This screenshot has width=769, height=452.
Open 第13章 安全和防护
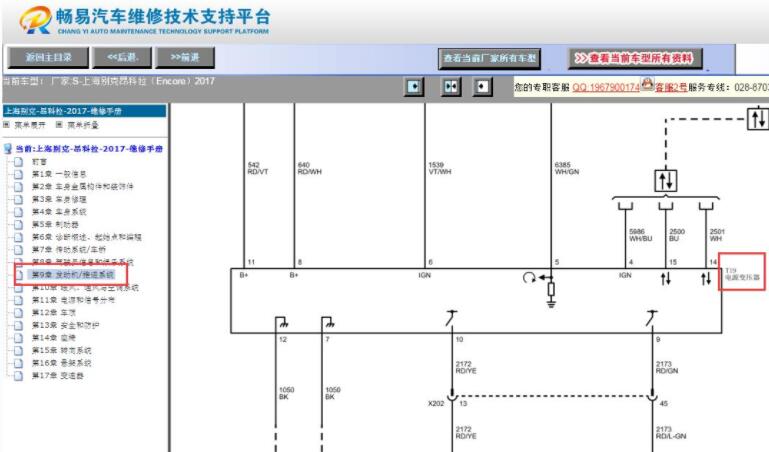point(65,325)
